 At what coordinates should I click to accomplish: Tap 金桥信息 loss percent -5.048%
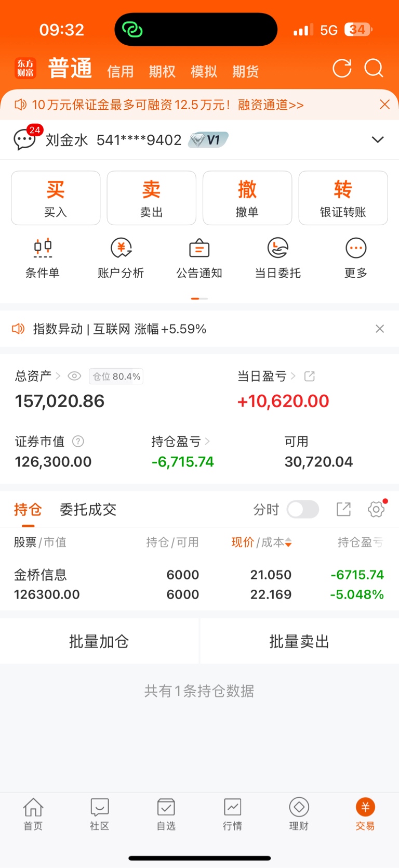(357, 594)
